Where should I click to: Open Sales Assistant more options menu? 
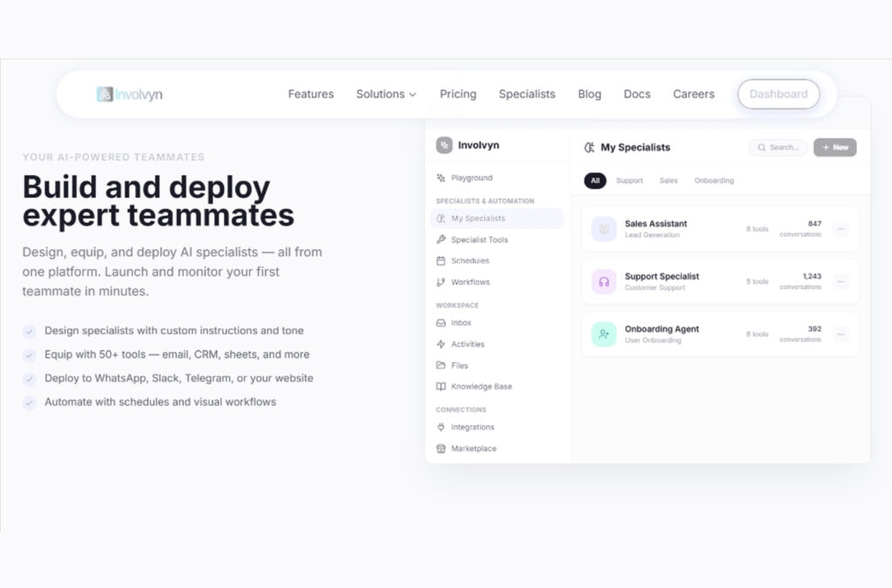(840, 229)
